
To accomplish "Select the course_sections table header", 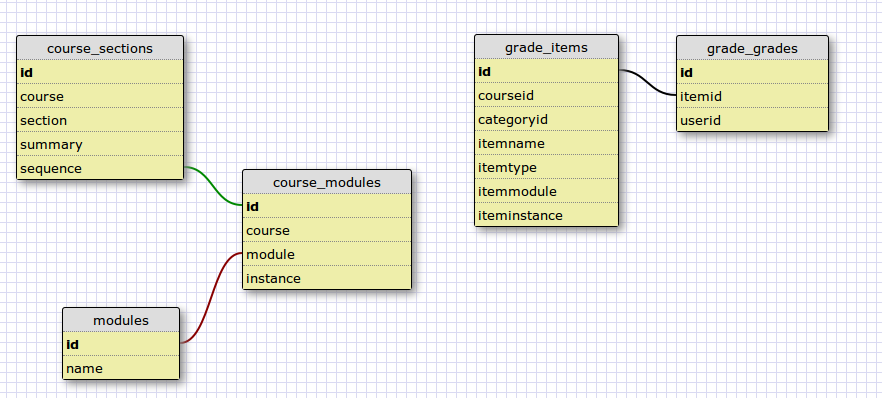I will 100,48.
